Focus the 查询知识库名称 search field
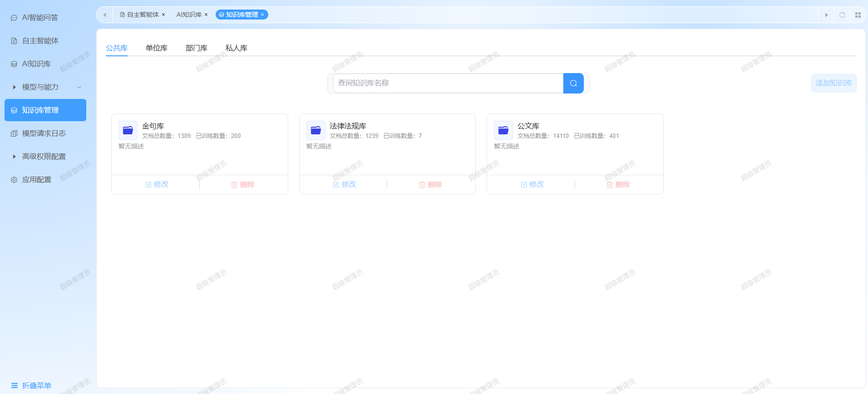 (449, 83)
